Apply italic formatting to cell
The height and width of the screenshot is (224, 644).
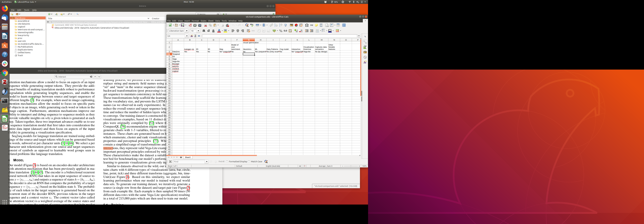pos(208,31)
